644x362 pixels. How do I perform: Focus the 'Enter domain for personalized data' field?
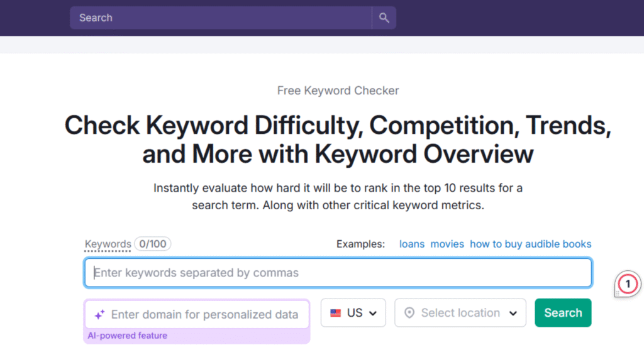204,314
